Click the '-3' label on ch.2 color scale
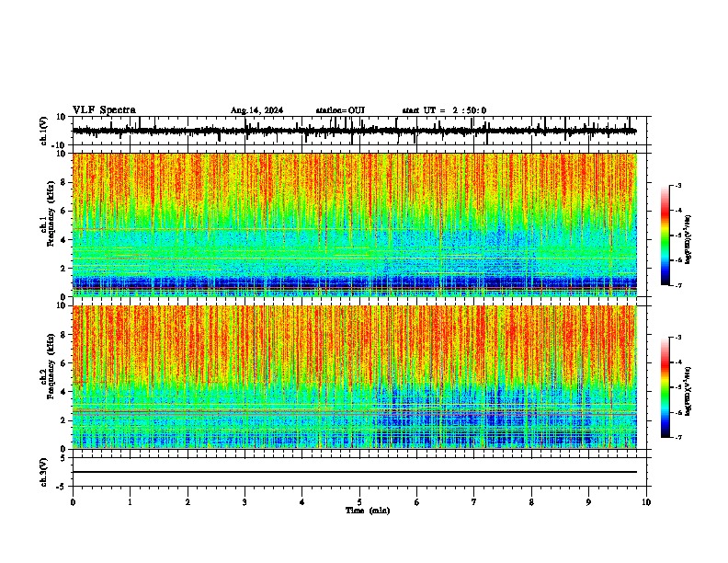728x563 pixels. [678, 338]
